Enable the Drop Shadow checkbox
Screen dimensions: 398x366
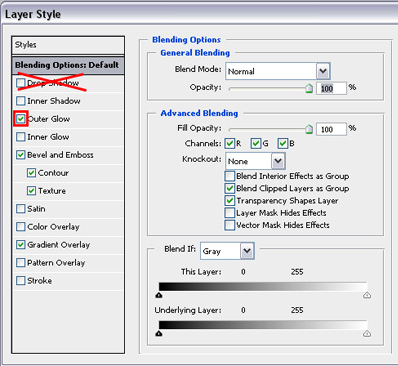[21, 83]
